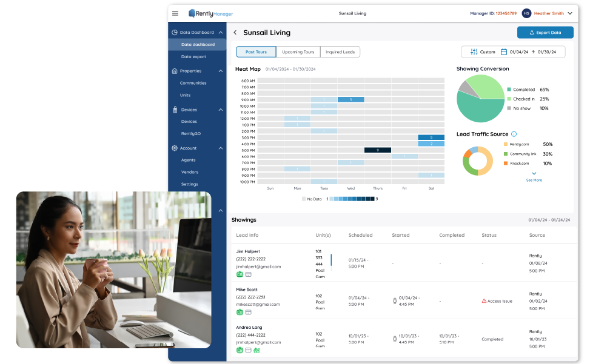Click the green ID badge icon under Jim Halpert
This screenshot has width=607, height=364.
(x=240, y=274)
